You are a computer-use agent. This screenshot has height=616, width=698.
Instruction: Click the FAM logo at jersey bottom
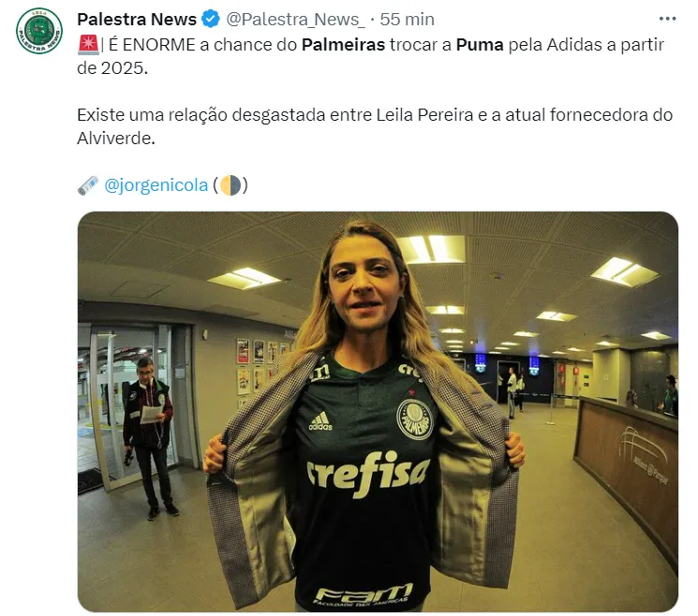(x=364, y=594)
